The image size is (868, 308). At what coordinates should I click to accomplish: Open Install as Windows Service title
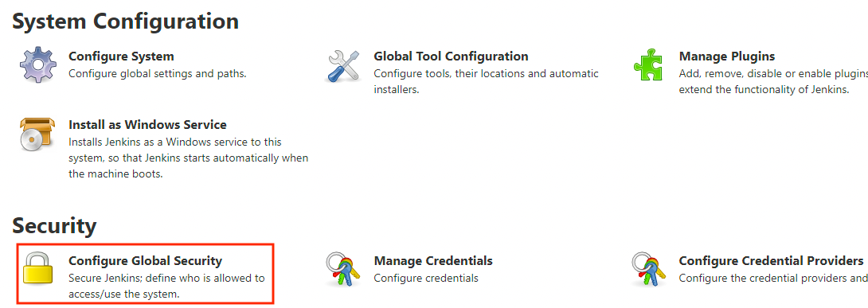tap(148, 125)
